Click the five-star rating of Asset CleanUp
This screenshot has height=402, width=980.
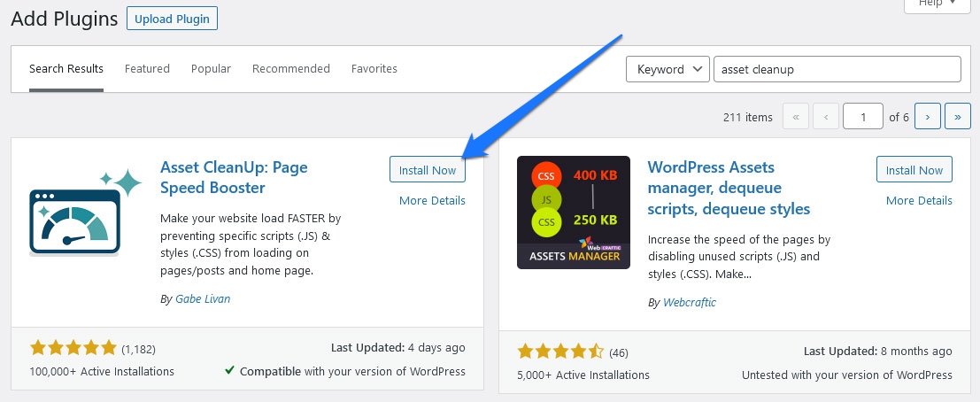point(73,348)
